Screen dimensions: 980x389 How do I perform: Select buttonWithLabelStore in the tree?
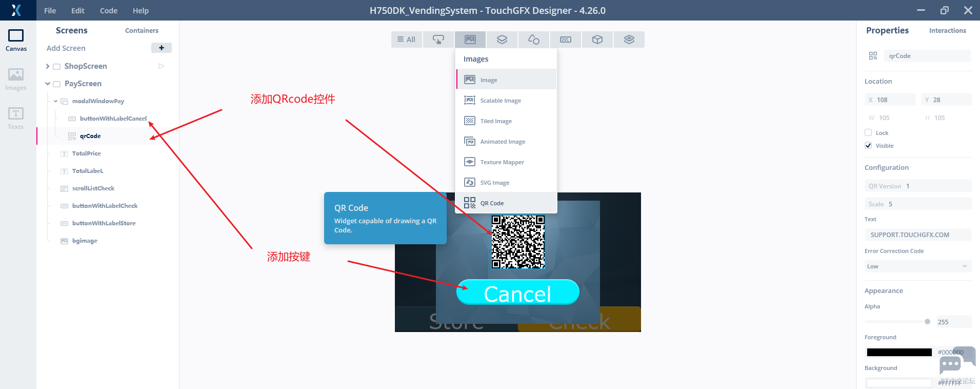[104, 223]
